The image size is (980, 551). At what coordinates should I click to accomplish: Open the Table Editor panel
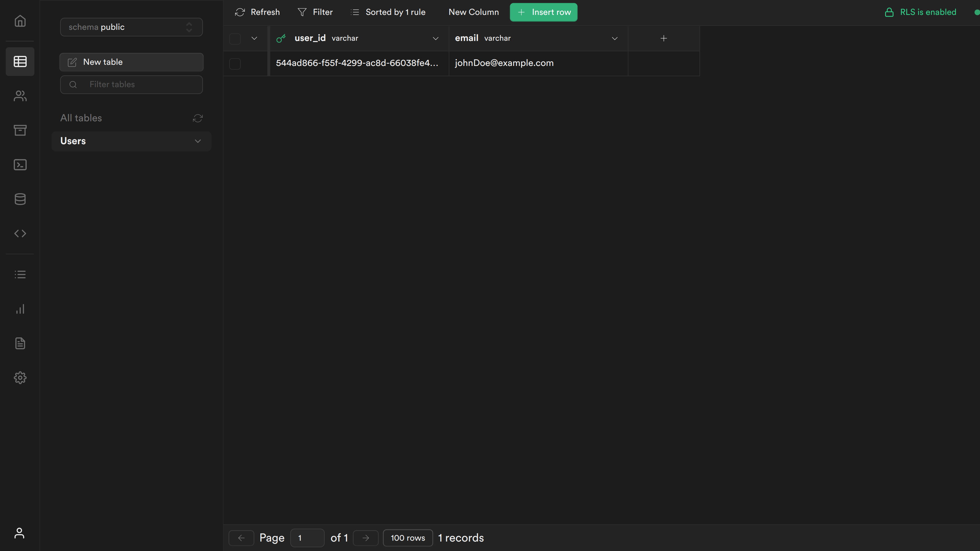click(20, 62)
